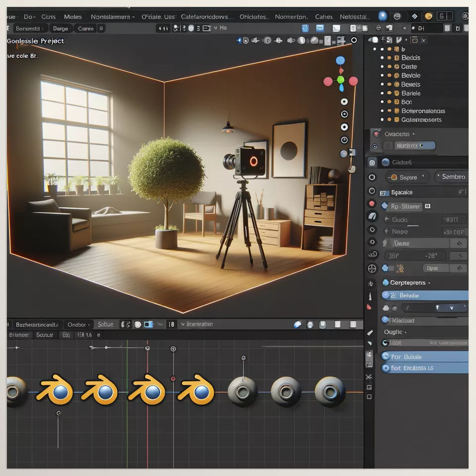Toggle the orange dot in the Bor: row
Screen dimensions: 476x476
click(389, 102)
